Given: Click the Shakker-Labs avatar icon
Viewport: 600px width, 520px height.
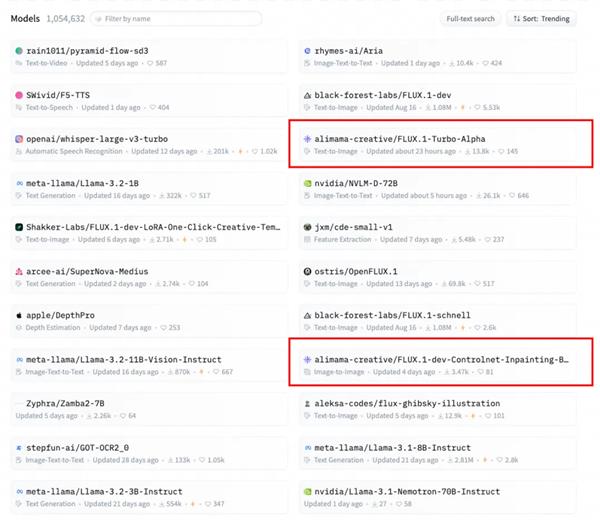Looking at the screenshot, I should tap(19, 227).
